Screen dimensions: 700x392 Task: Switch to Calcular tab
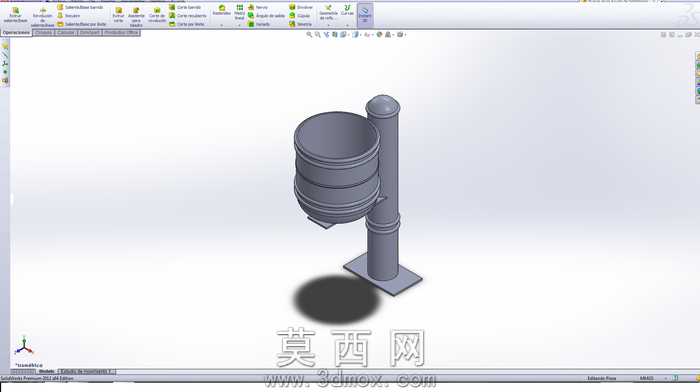(x=66, y=33)
